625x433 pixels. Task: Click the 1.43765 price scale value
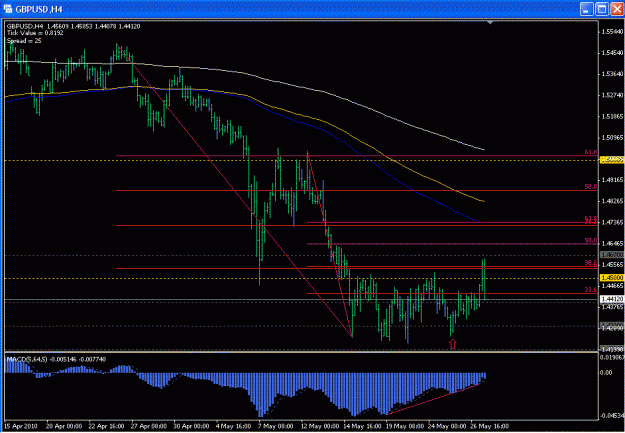[x=613, y=307]
